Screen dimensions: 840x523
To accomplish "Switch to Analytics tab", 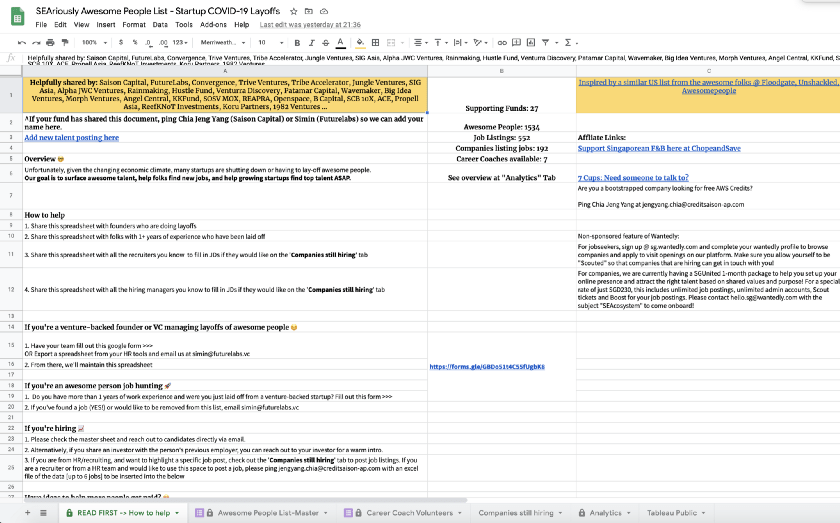I will point(604,513).
